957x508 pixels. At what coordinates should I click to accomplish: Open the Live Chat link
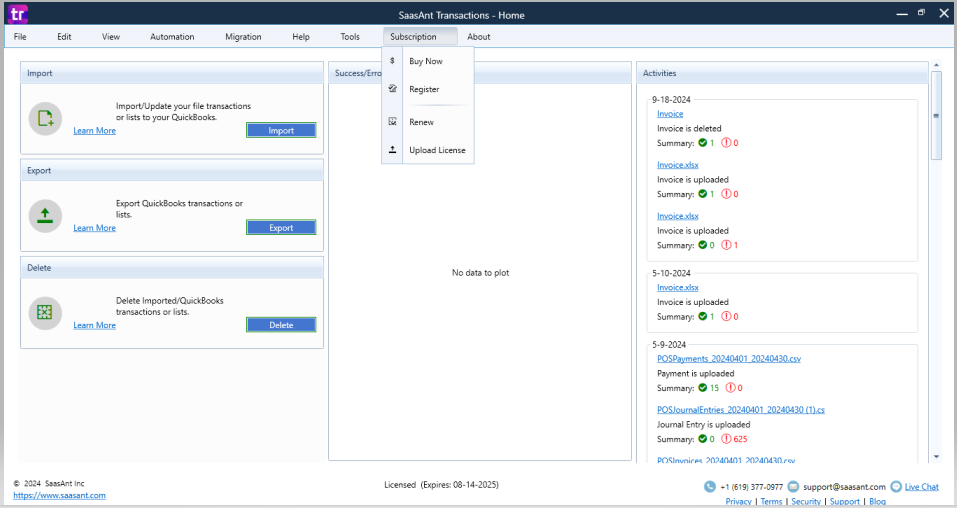pyautogui.click(x=922, y=487)
